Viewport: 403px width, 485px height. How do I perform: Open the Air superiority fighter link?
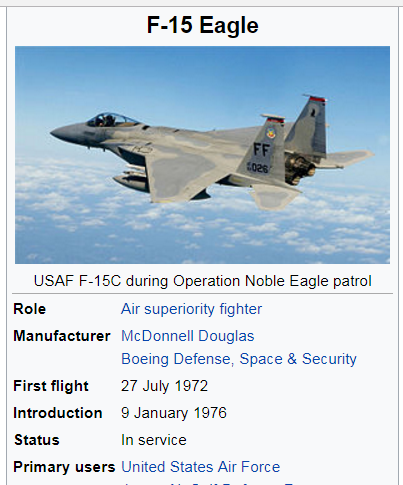point(191,309)
